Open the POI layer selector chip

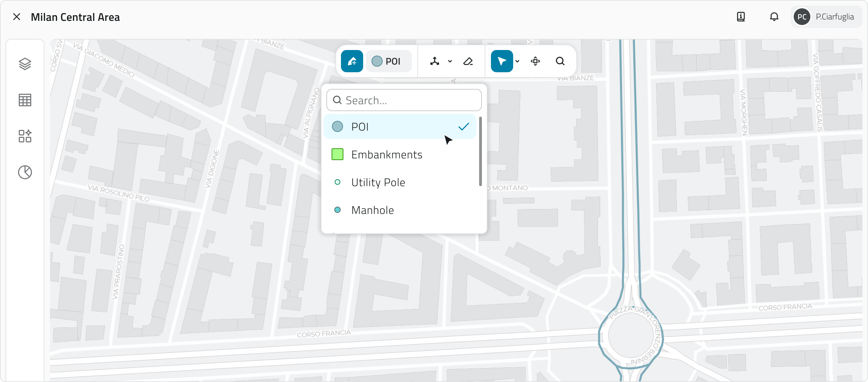tap(389, 61)
